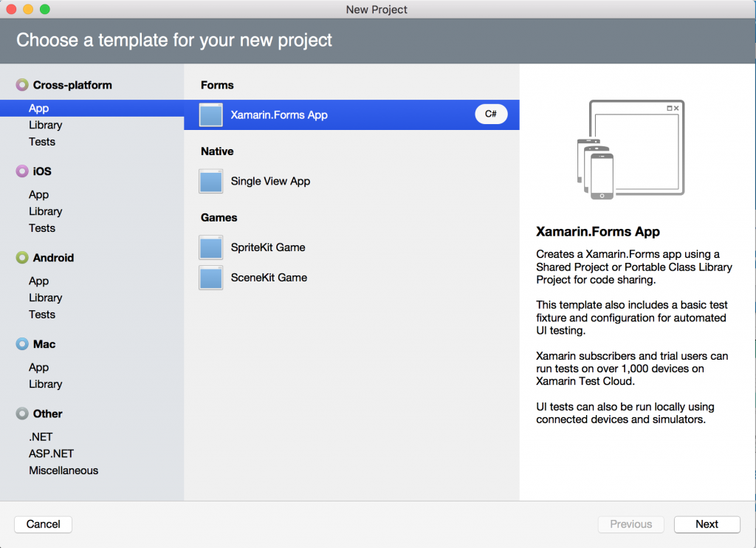
Task: Click the SpriteKit Game template icon
Action: pyautogui.click(x=211, y=247)
